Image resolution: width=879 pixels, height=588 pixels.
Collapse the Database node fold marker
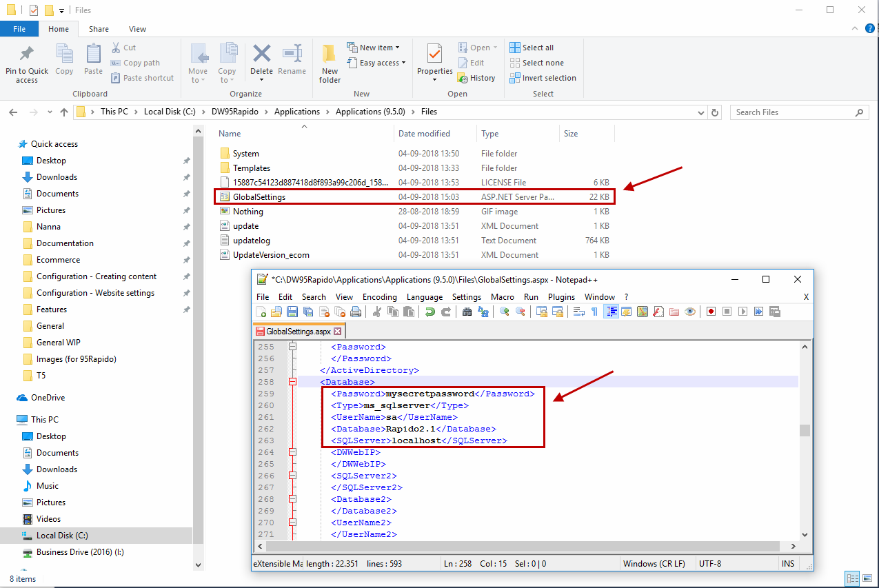292,382
